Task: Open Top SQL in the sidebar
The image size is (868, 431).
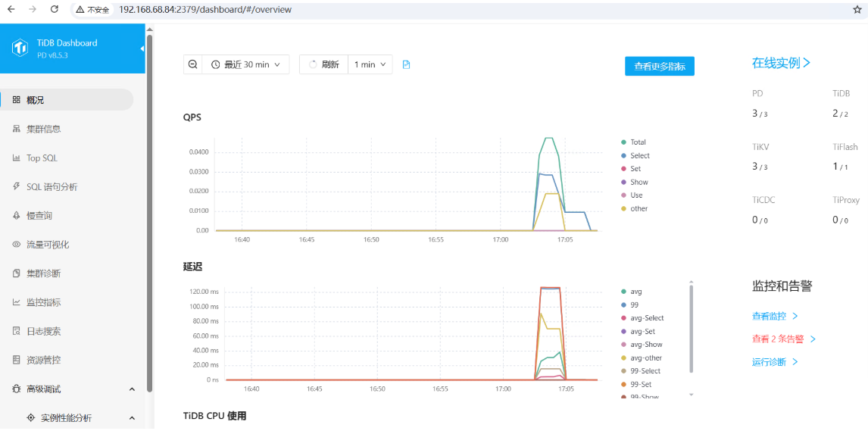Action: (42, 158)
